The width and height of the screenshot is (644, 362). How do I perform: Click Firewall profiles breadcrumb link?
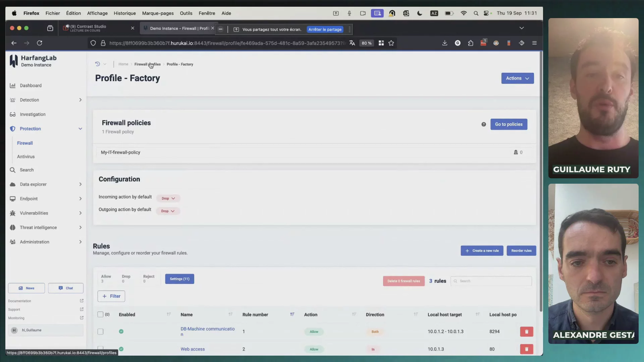pos(148,64)
